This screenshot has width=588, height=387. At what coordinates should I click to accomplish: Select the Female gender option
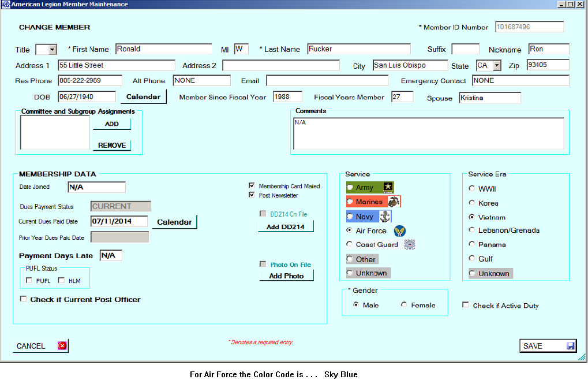tap(404, 304)
